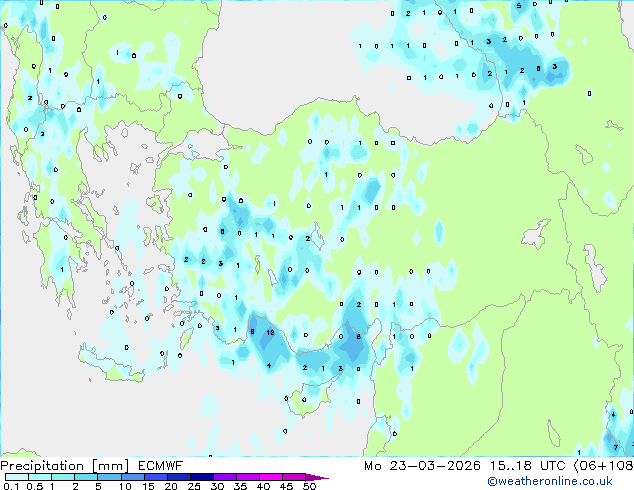Screen dimensions: 634x490
Task: Pick the 15–20 mm blue legend swatch
Action: pos(155,477)
